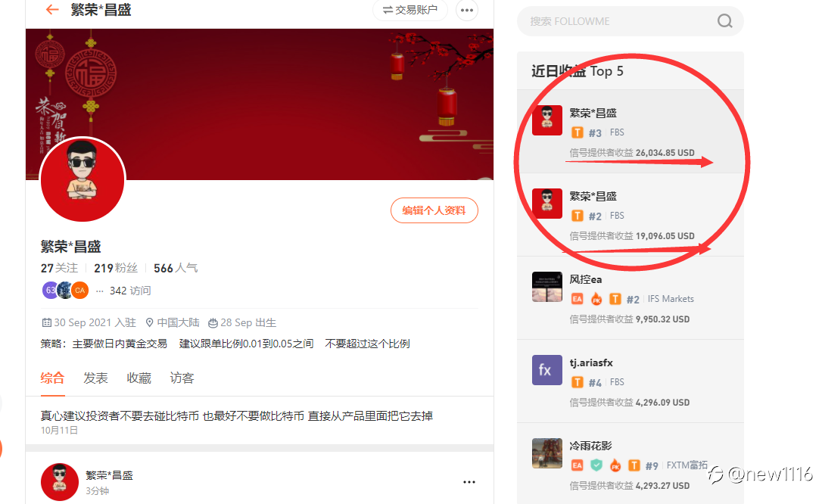Click the green shield badge on 冷雨花影
The image size is (822, 504).
point(596,465)
